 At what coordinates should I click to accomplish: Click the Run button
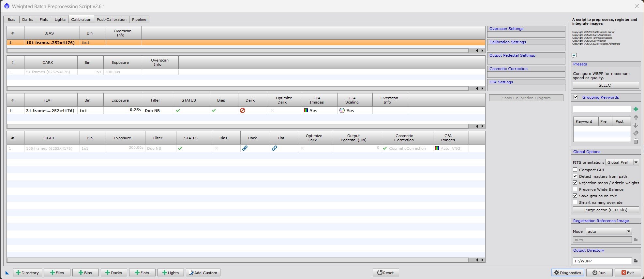tap(599, 272)
